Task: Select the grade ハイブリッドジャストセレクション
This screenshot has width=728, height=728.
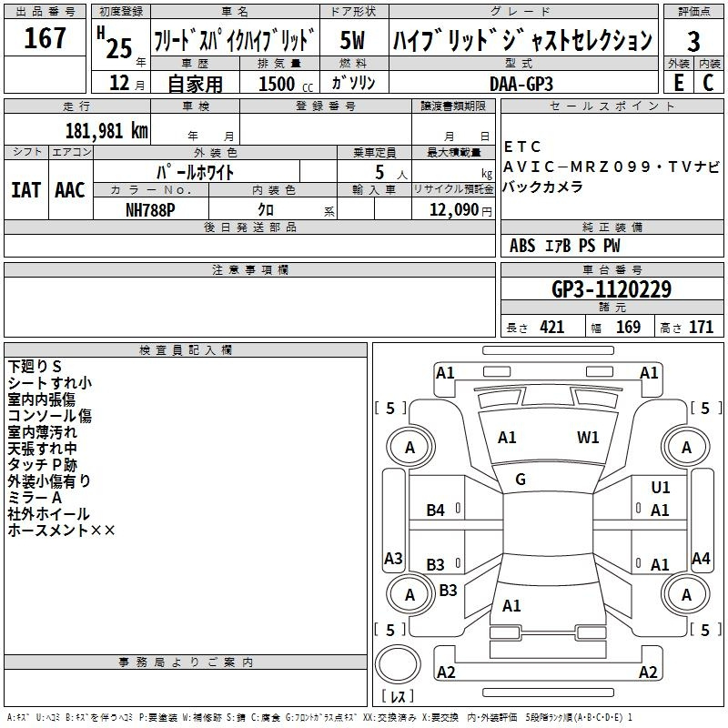Action: tap(522, 40)
